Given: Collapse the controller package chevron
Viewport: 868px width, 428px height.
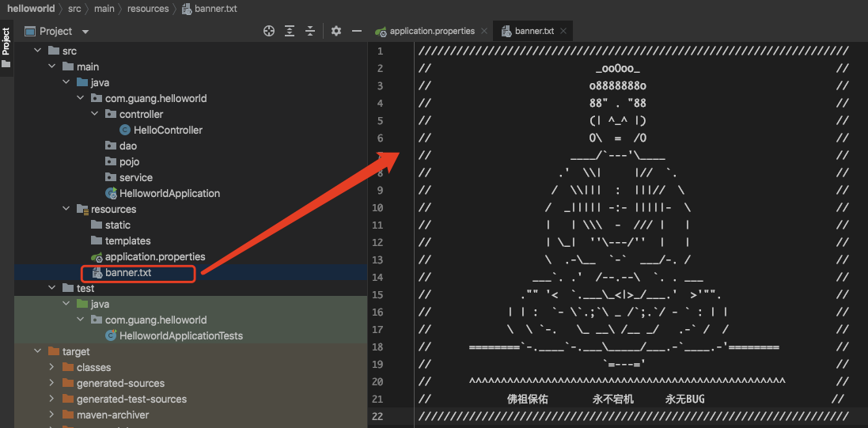Looking at the screenshot, I should (x=95, y=114).
